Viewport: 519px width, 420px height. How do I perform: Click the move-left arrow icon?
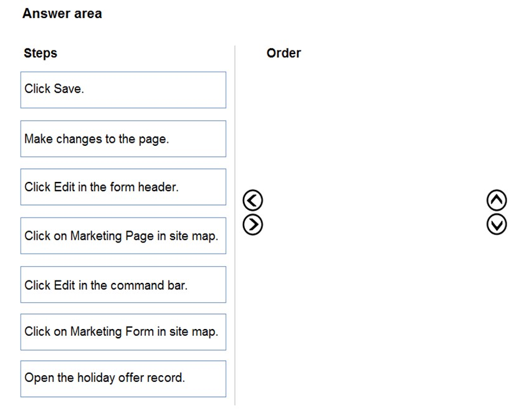[x=252, y=200]
